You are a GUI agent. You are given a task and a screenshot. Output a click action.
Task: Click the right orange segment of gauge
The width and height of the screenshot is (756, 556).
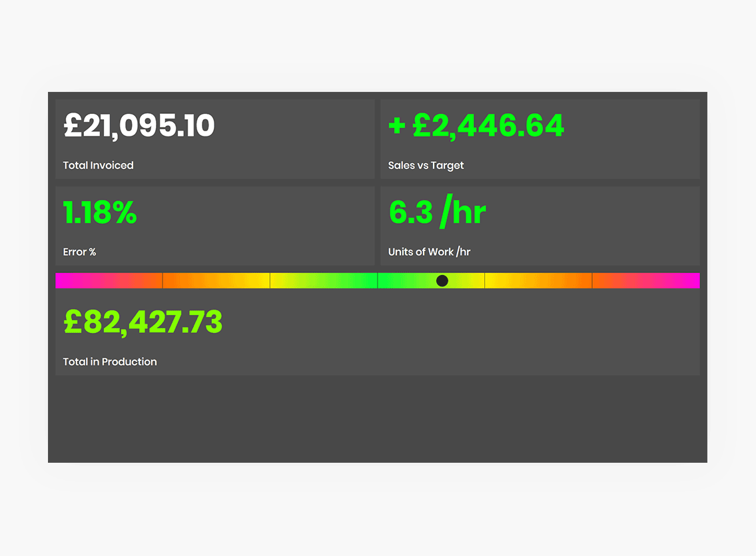tap(539, 281)
